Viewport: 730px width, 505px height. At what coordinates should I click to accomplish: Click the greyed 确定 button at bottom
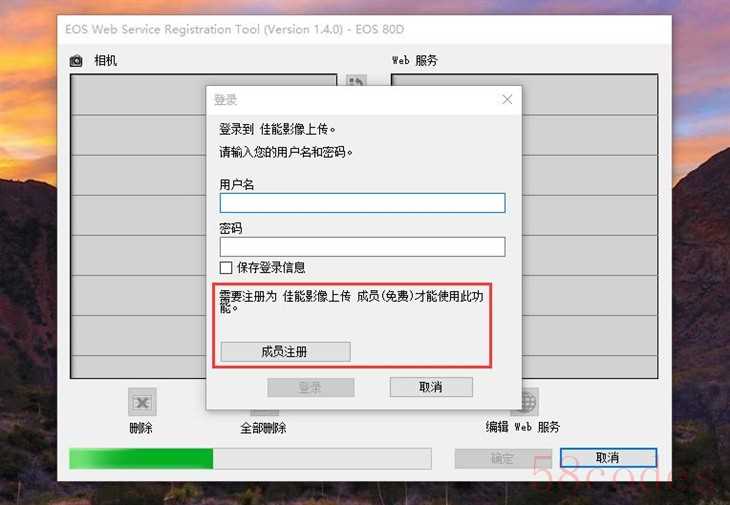(503, 458)
